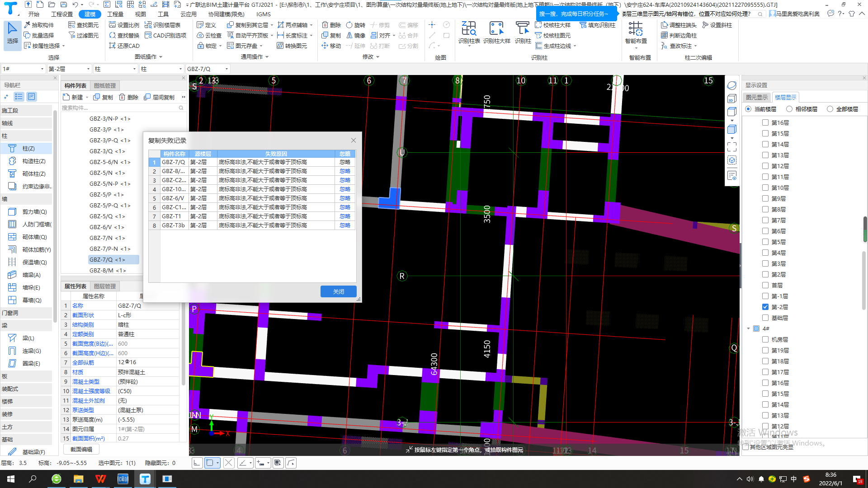The height and width of the screenshot is (488, 868).
Task: Click 截面编辑 button
Action: [x=81, y=449]
